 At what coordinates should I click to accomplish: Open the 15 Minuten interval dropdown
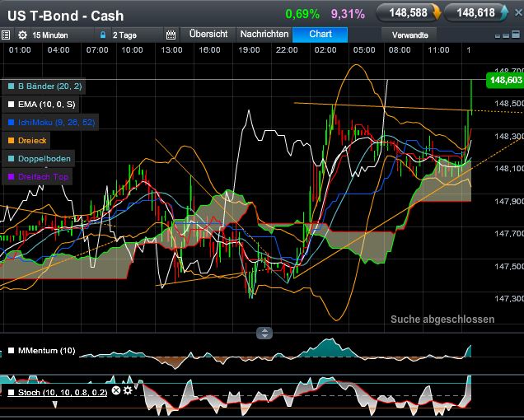[x=50, y=35]
